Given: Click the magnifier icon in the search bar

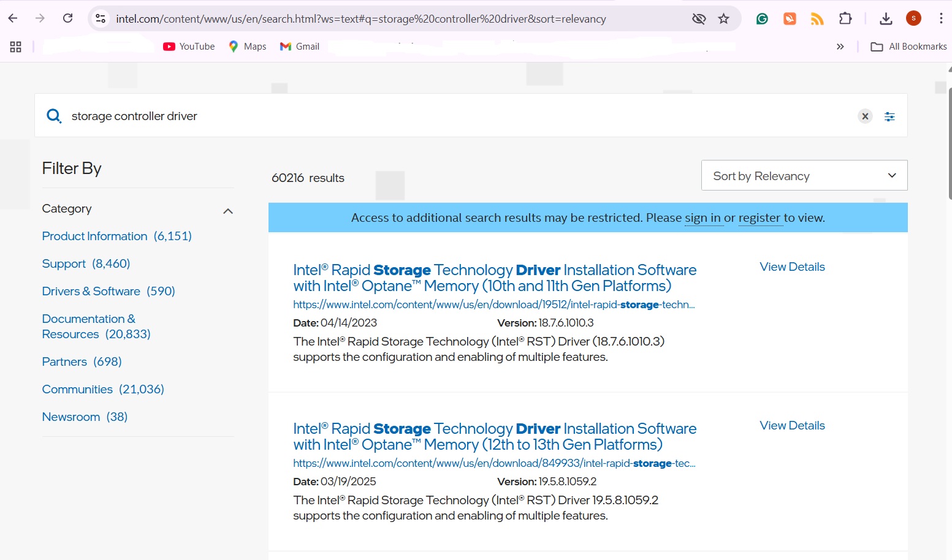Looking at the screenshot, I should tap(54, 115).
